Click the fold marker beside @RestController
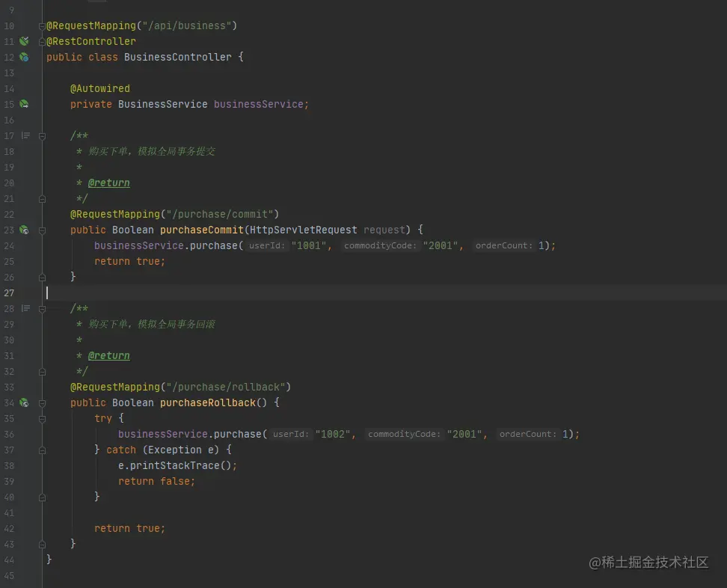 (42, 42)
